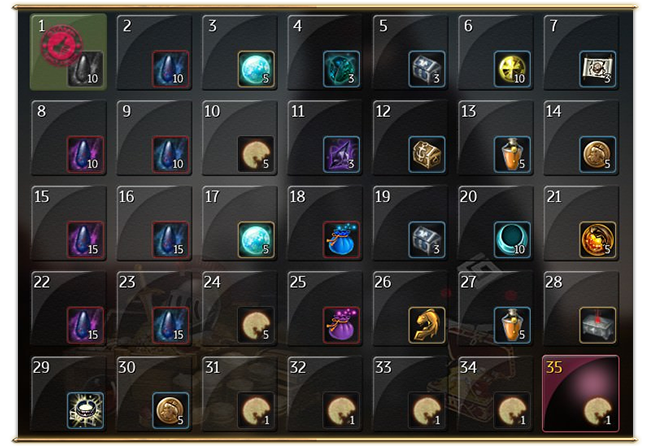The height and width of the screenshot is (447, 650).
Task: Click the silver box on day 5
Action: 427,69
